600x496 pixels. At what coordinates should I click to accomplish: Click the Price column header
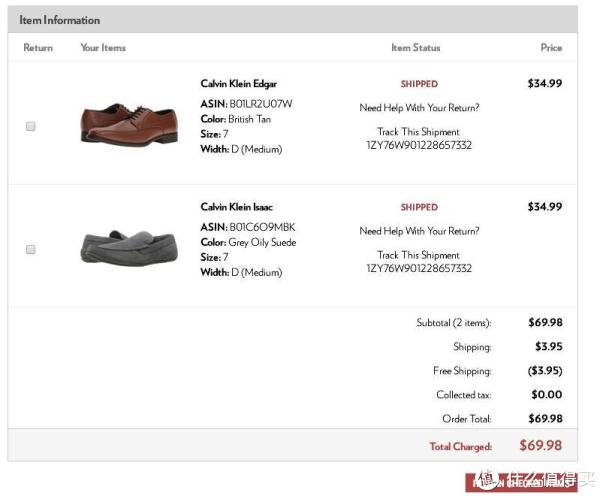click(x=551, y=47)
